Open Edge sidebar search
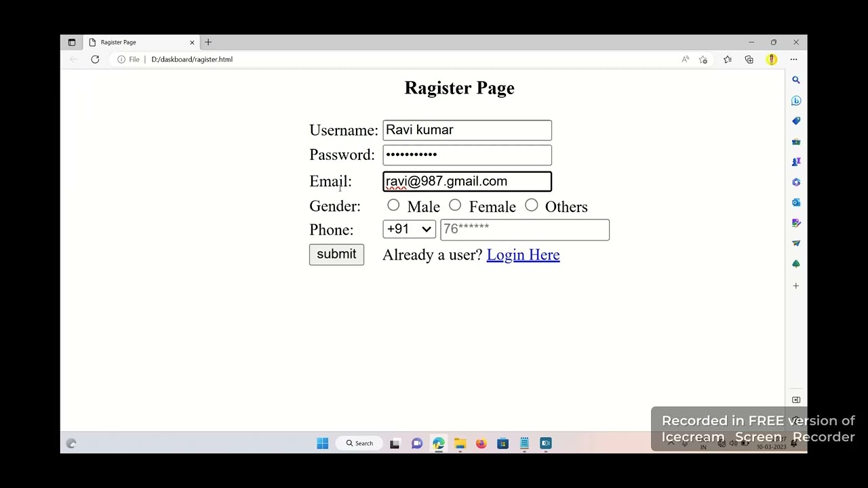868x488 pixels. [x=796, y=80]
